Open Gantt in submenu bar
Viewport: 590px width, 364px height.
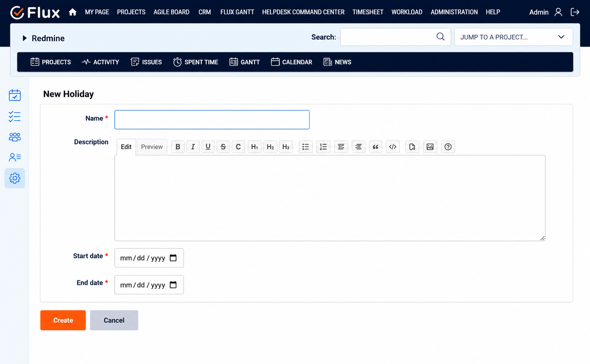click(245, 62)
